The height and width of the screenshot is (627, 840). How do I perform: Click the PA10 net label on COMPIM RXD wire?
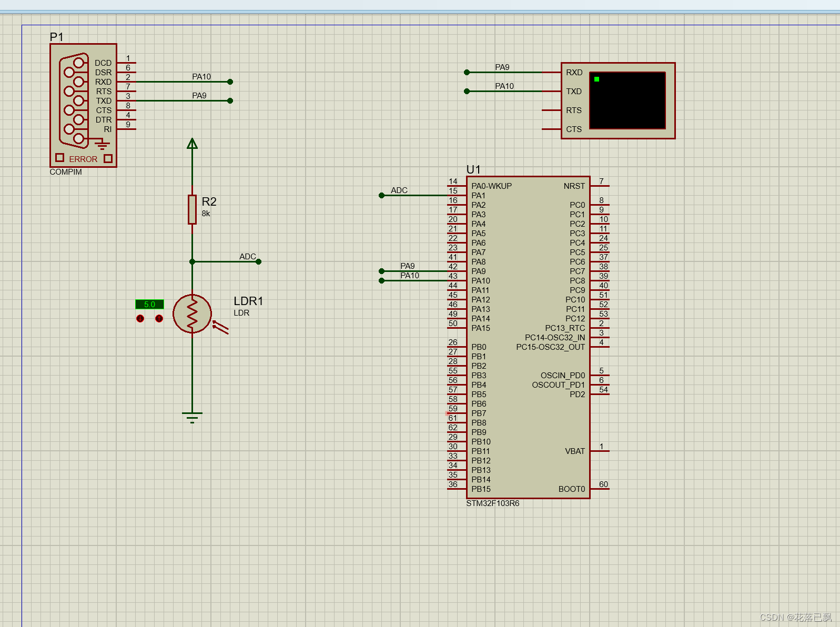[201, 76]
